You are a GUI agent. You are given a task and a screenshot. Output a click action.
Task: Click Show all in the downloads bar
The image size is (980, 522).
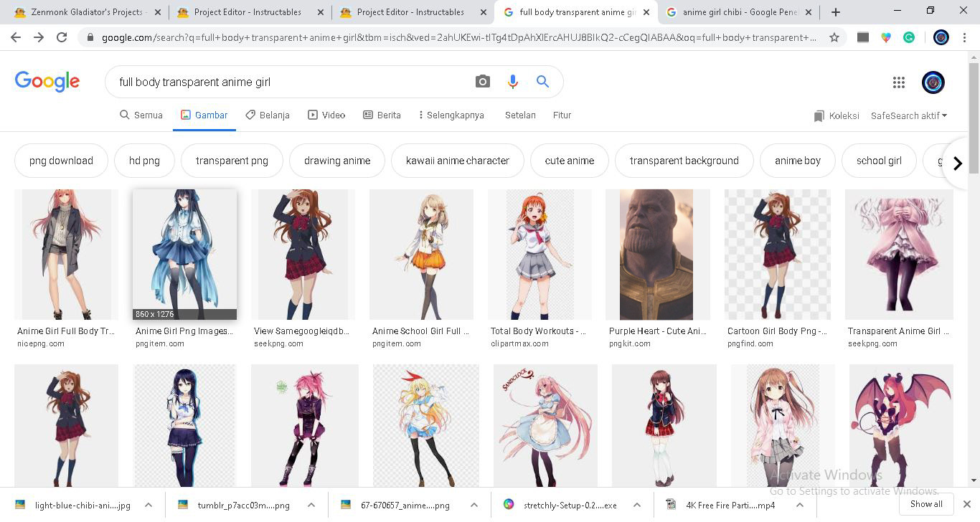click(x=925, y=504)
